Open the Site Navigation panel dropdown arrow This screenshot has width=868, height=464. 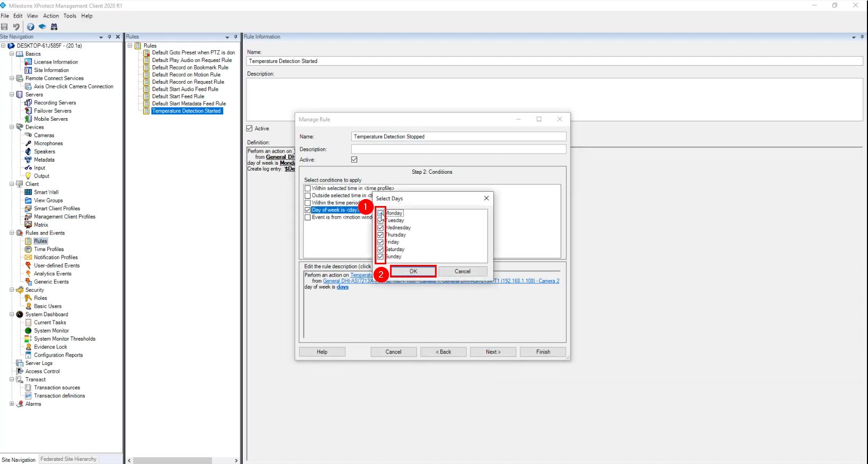tap(101, 37)
